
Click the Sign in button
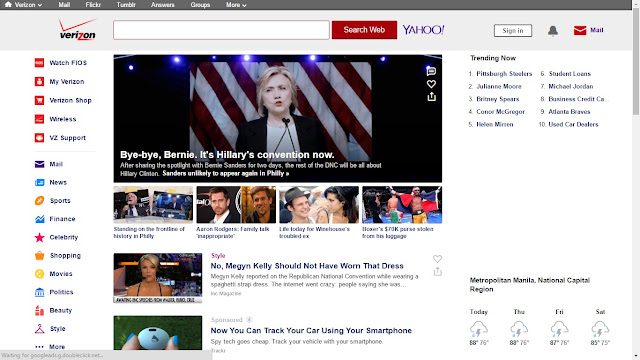pos(513,31)
